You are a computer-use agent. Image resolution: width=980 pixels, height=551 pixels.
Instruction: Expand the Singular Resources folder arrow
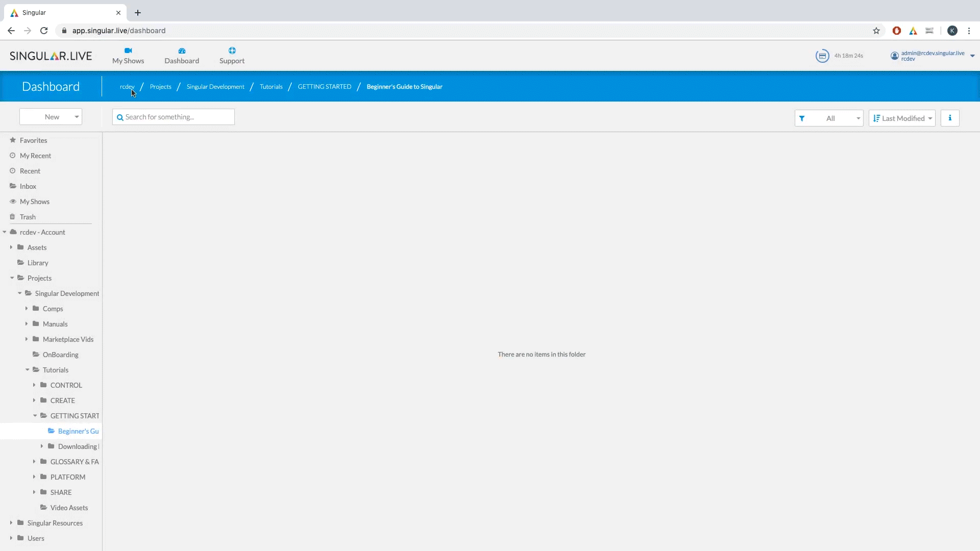11,523
